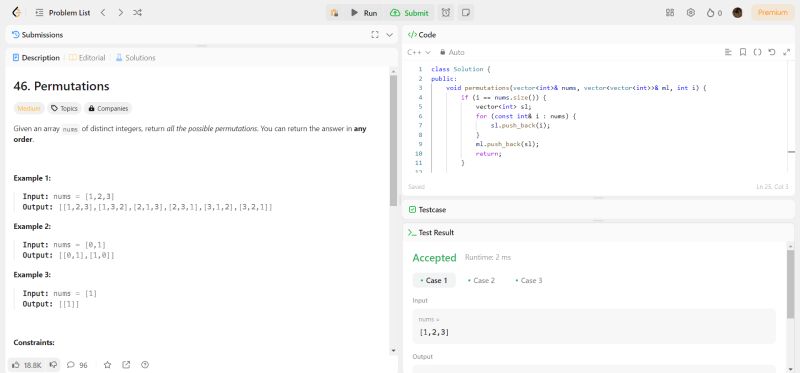
Task: Like the problem thumbs up 18.8K
Action: coord(27,365)
